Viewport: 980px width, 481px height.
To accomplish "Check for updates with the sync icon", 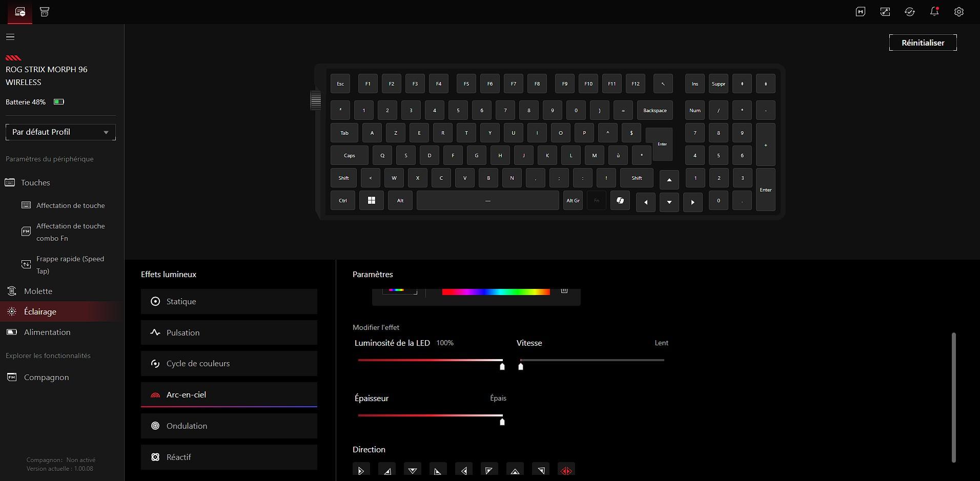I will pos(910,11).
